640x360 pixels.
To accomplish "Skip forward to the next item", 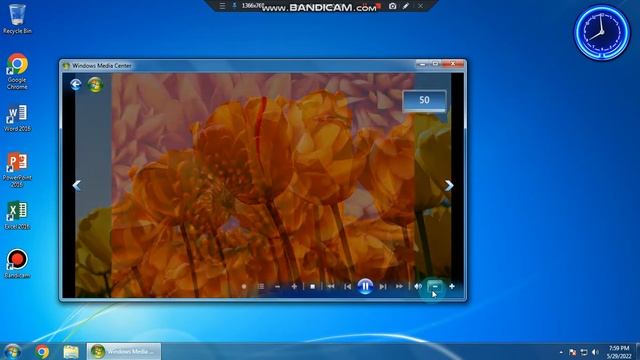I will pyautogui.click(x=383, y=287).
